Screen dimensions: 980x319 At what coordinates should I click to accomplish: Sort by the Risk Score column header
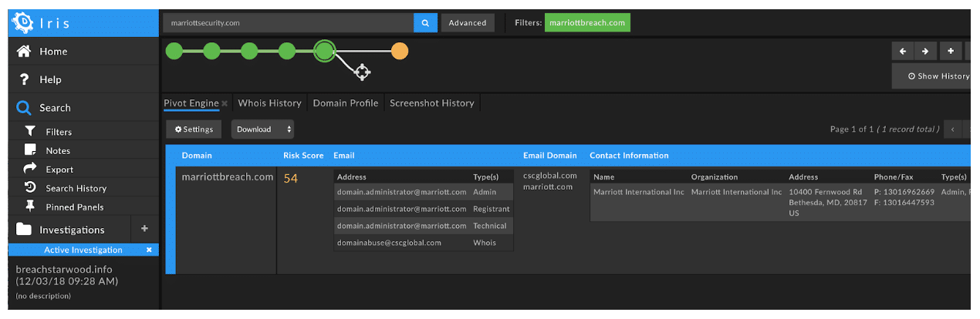tap(303, 156)
